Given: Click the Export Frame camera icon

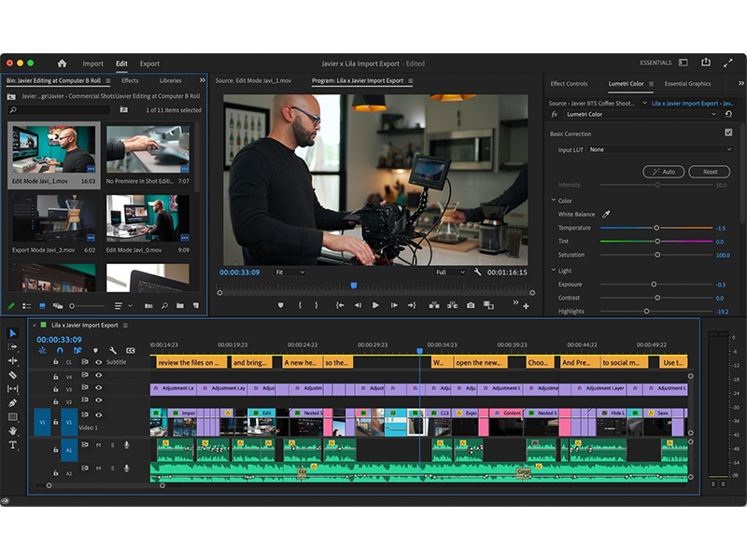Looking at the screenshot, I should point(471,305).
